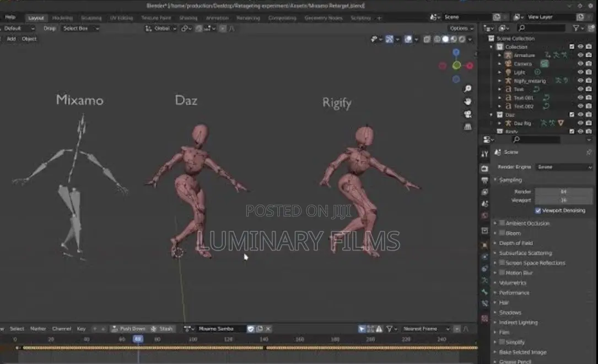Viewport: 598px width, 364px height.
Task: Enable Motion Blur checkbox
Action: (x=502, y=273)
